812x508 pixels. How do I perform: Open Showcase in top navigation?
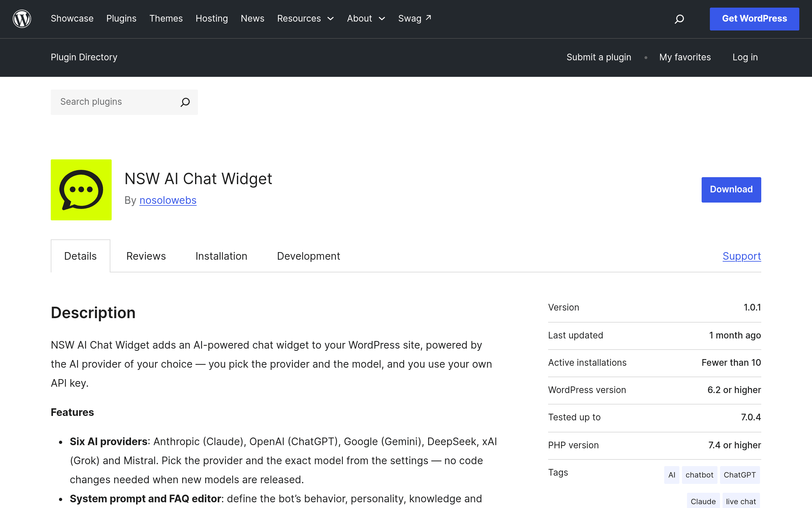click(72, 18)
